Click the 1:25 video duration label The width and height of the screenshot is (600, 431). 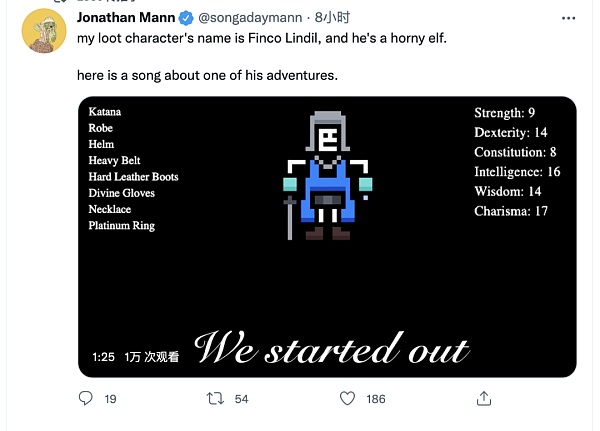[x=102, y=357]
